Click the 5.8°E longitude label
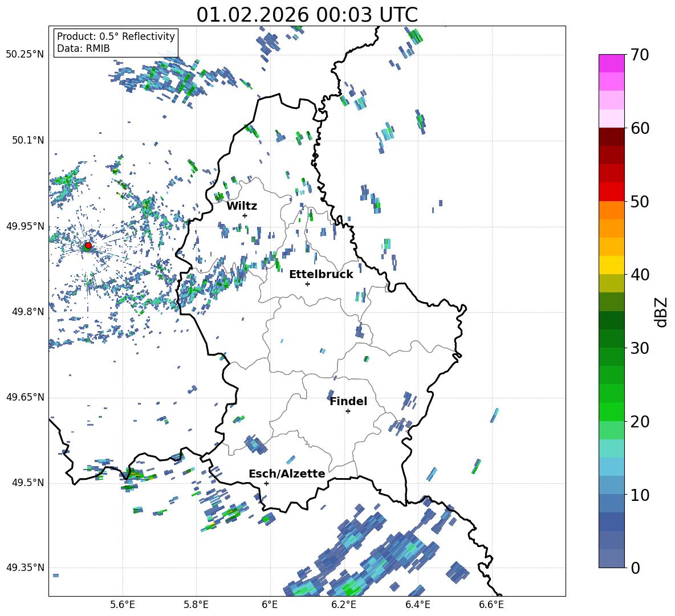This screenshot has width=675, height=616. click(196, 605)
